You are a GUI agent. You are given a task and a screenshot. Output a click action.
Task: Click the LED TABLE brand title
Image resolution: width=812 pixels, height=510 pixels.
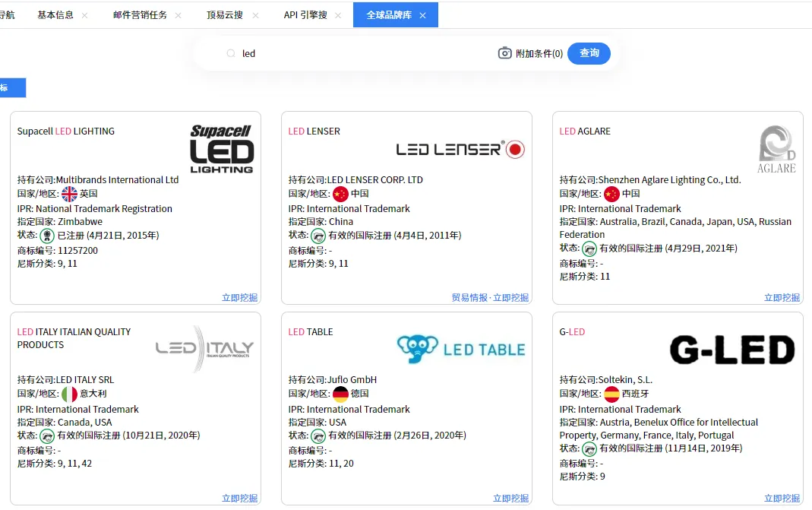[x=311, y=331]
